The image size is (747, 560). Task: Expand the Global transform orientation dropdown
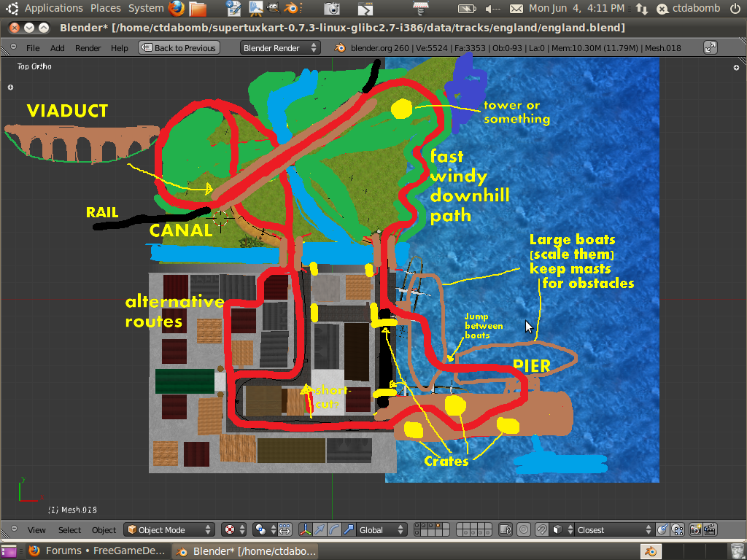(379, 530)
